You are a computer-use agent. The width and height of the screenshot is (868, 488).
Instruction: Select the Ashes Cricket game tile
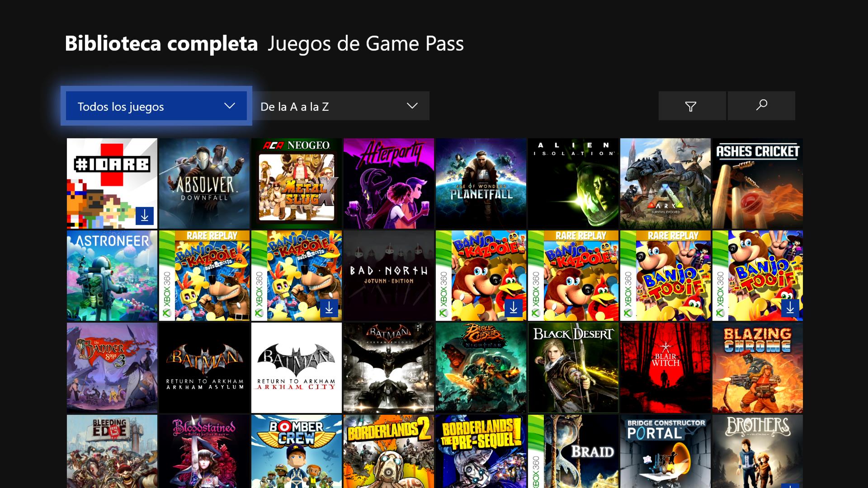758,183
